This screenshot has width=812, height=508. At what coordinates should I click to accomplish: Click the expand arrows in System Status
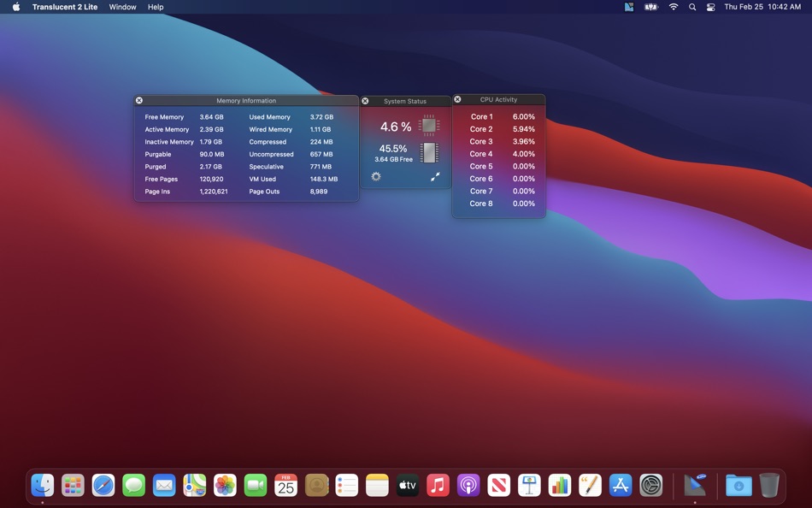[435, 177]
